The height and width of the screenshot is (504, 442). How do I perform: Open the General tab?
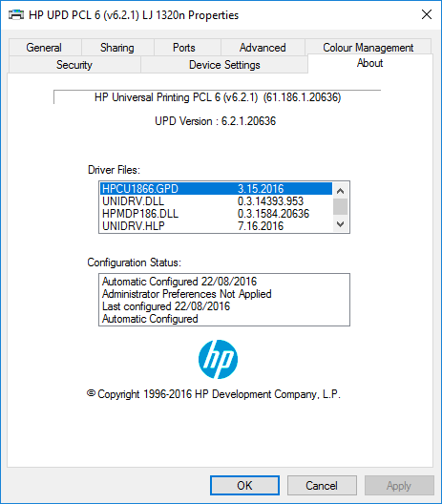44,48
